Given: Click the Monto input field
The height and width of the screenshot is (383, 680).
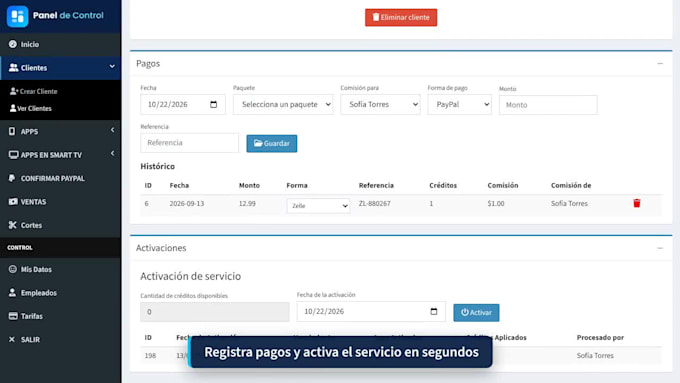Looking at the screenshot, I should [548, 105].
